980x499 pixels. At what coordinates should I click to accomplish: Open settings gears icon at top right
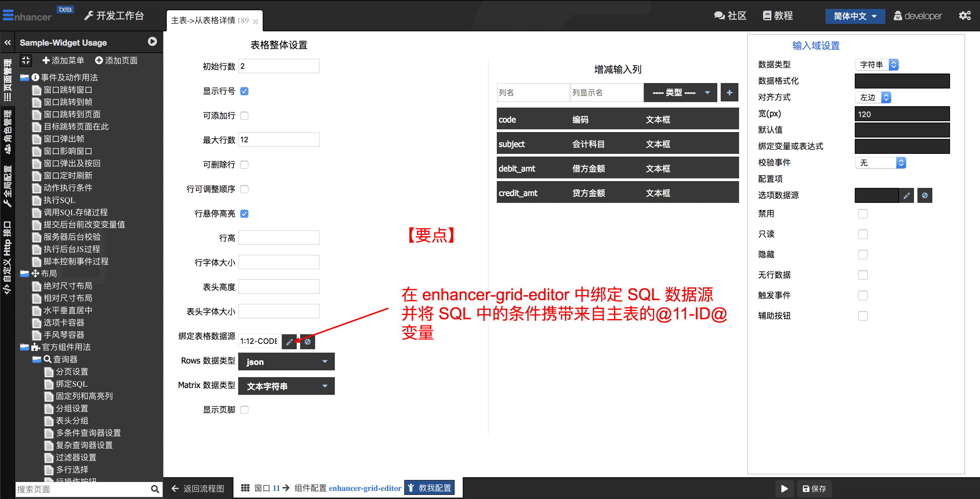(x=964, y=16)
